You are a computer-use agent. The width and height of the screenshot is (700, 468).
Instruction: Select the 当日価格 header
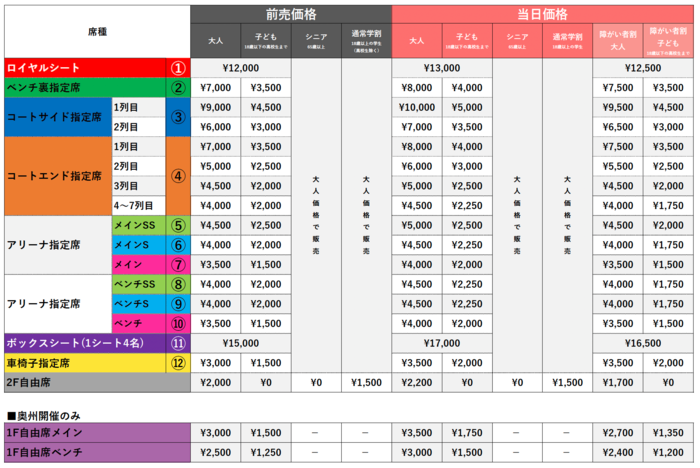(x=541, y=14)
